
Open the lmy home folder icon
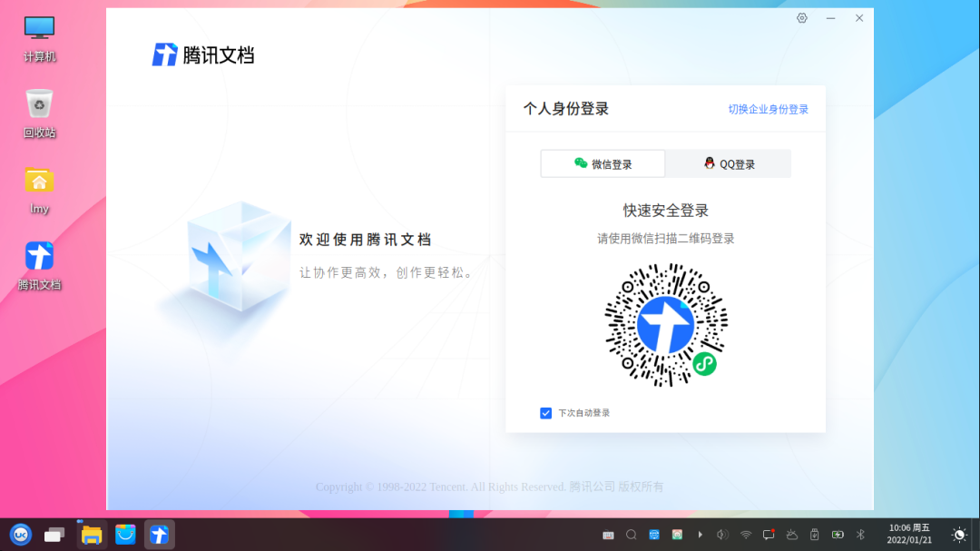(39, 191)
